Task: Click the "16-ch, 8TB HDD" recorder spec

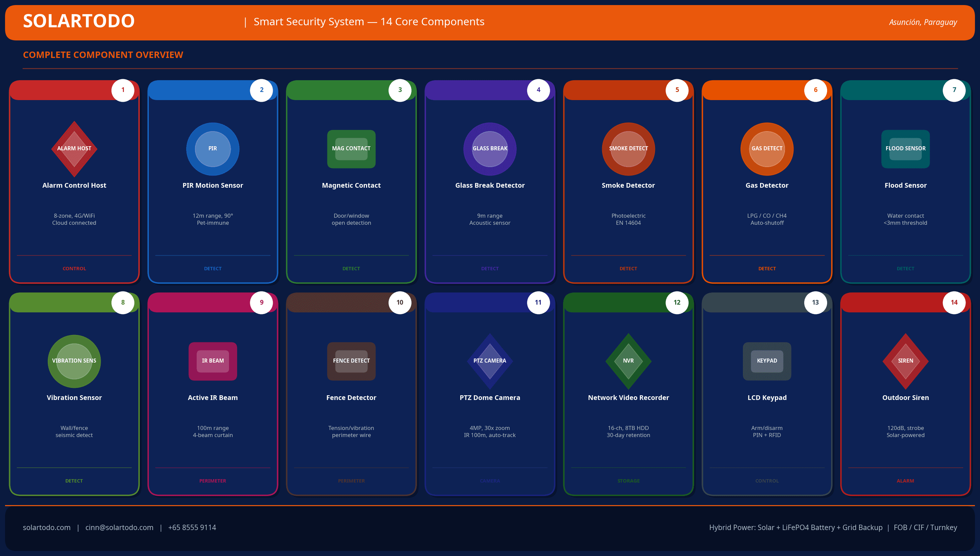Action: (x=628, y=428)
